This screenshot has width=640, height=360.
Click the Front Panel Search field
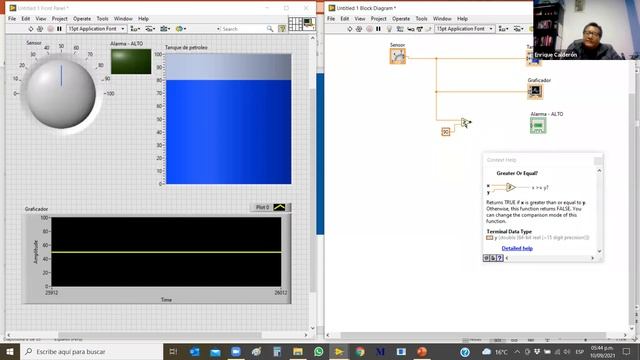tap(243, 29)
